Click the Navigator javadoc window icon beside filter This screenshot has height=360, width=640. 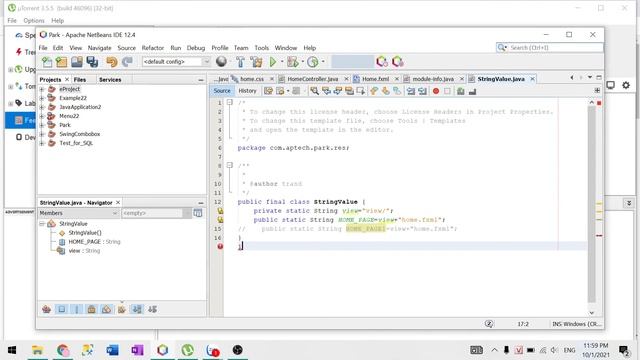click(198, 213)
